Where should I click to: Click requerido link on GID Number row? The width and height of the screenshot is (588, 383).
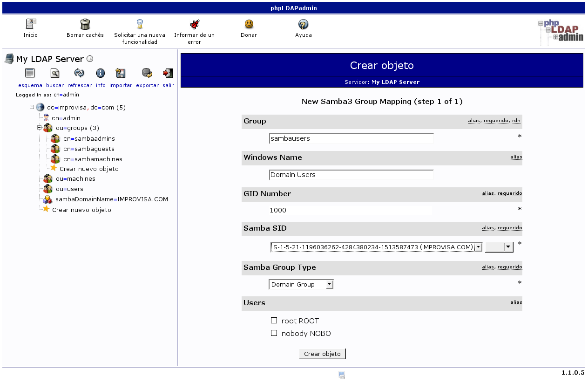[x=510, y=193]
